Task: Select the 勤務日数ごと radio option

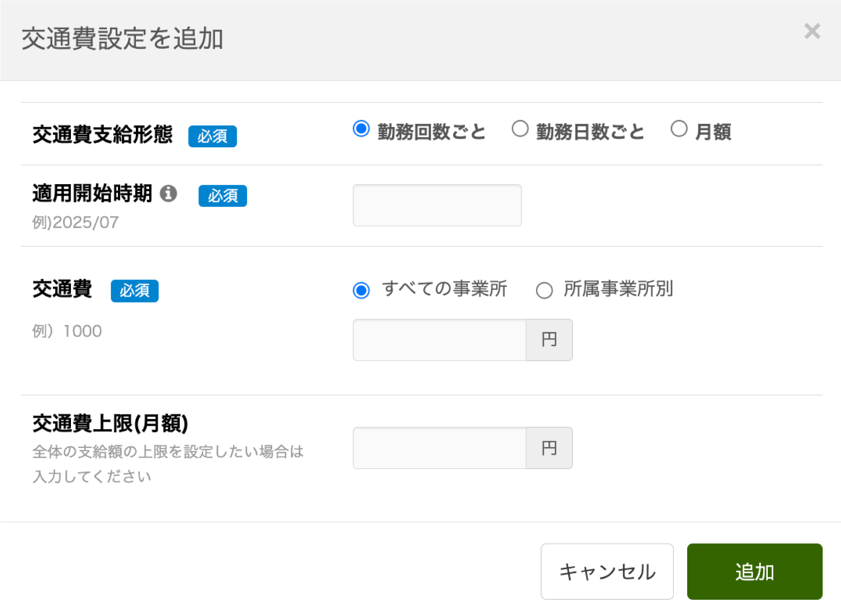Action: tap(520, 129)
